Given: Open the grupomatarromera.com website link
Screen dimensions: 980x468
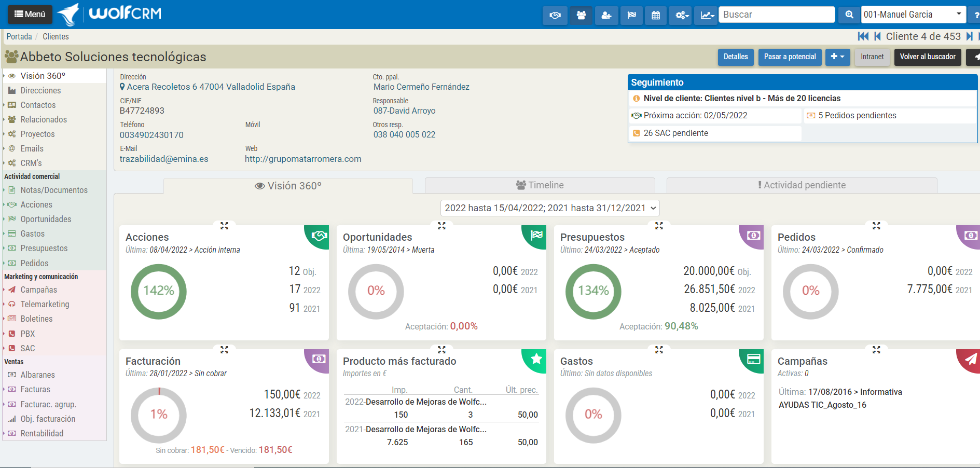Looking at the screenshot, I should click(303, 159).
